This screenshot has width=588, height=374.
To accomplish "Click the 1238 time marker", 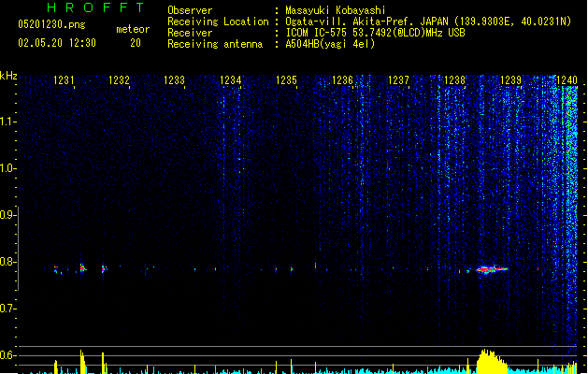I will (454, 80).
